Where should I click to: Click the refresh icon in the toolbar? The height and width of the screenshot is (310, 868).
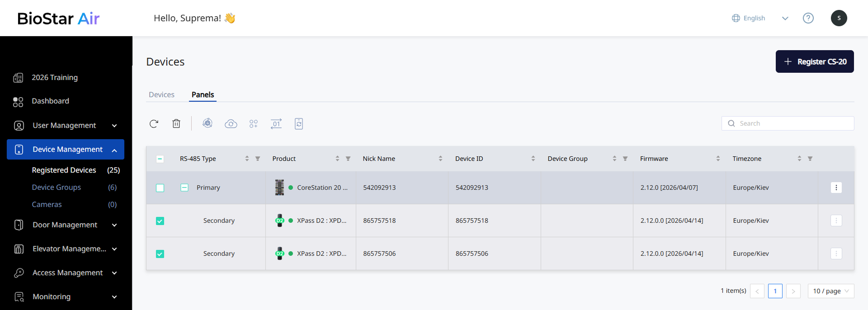pos(154,124)
